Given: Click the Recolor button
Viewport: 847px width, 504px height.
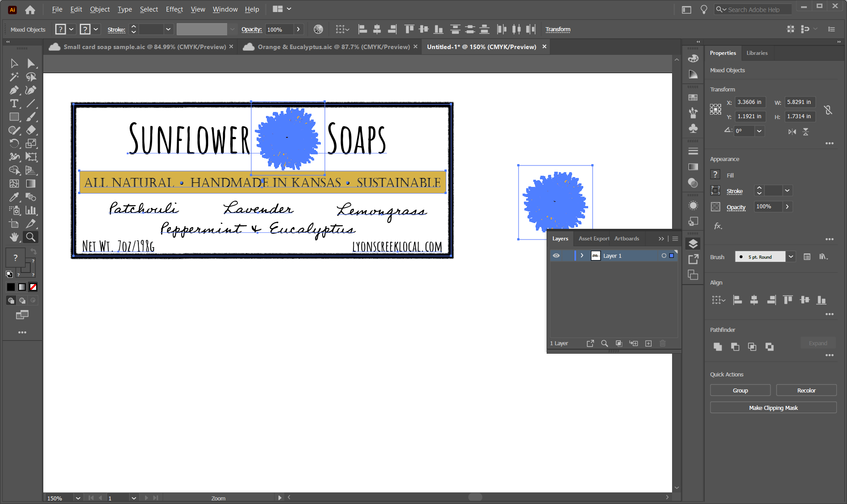Looking at the screenshot, I should click(806, 390).
